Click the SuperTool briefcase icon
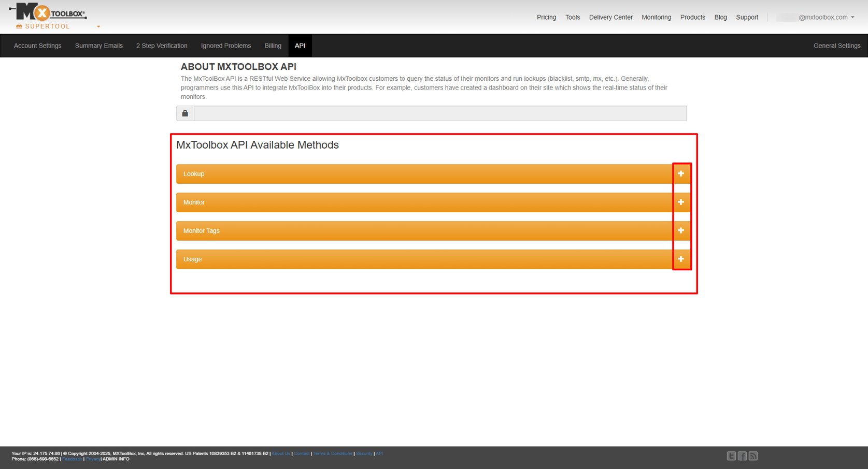 click(19, 26)
